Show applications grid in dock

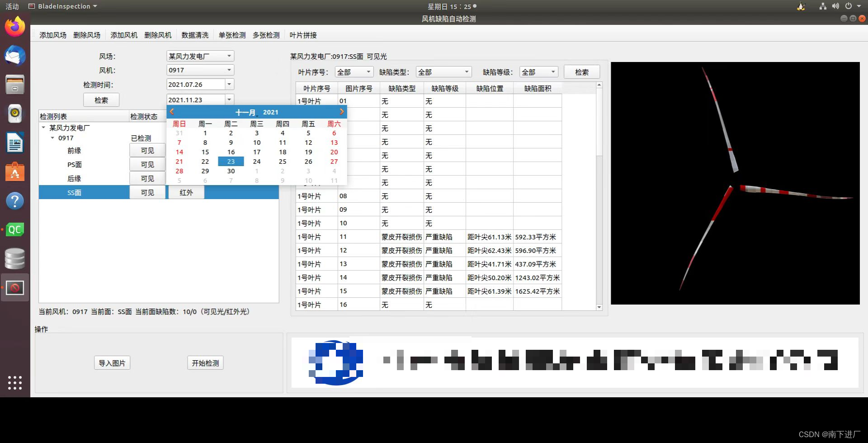[15, 383]
